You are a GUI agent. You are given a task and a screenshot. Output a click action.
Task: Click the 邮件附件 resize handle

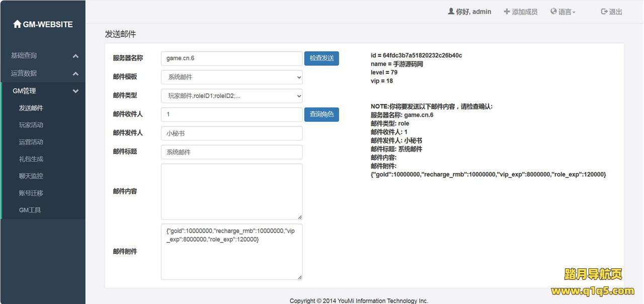click(x=299, y=276)
